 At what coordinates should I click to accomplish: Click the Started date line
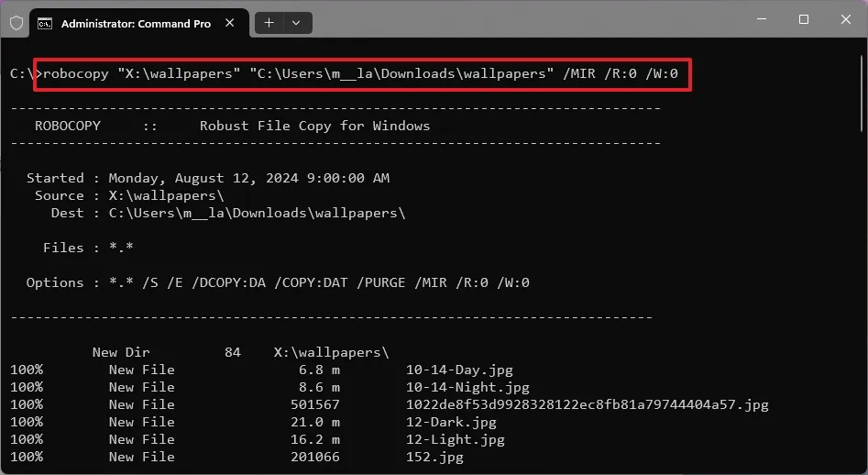tap(208, 178)
